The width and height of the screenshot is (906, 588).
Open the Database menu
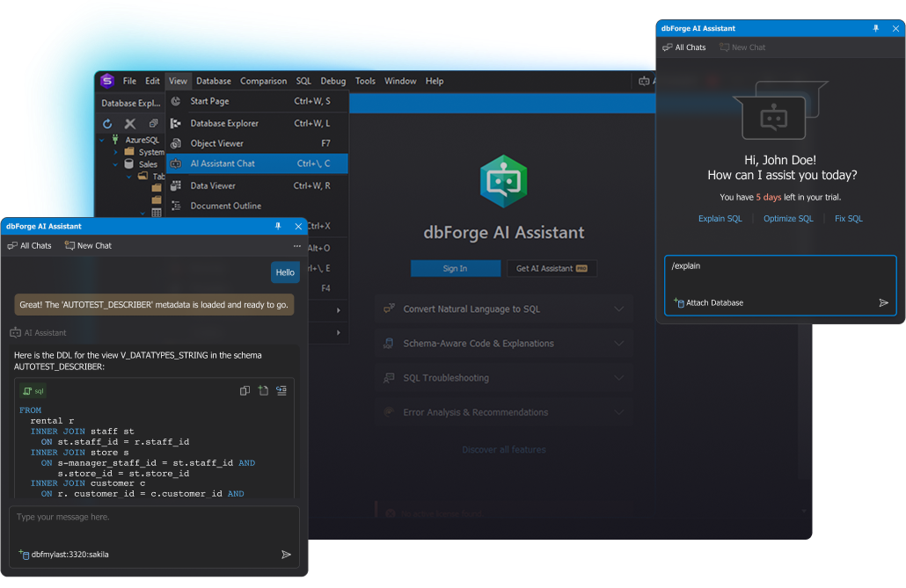coord(213,81)
